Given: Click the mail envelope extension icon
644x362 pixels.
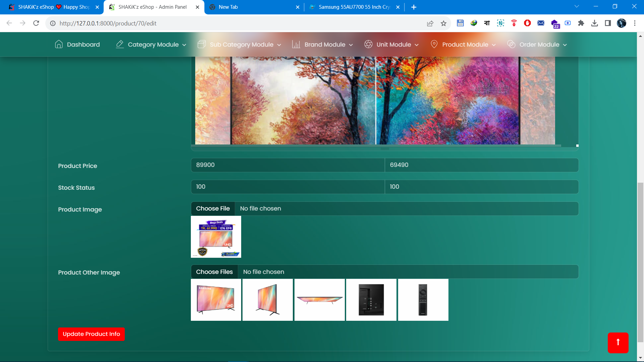Looking at the screenshot, I should [x=541, y=23].
